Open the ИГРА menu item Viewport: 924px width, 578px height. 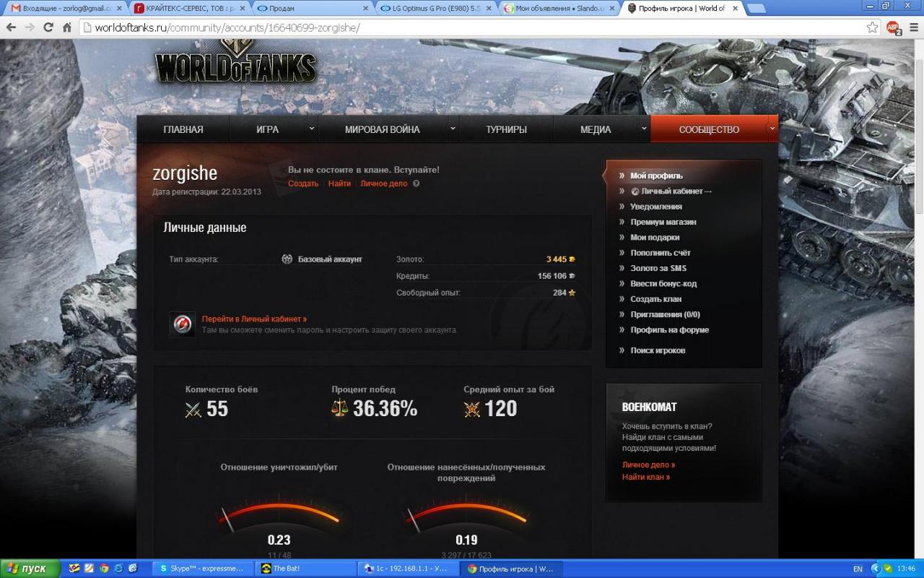(x=267, y=129)
